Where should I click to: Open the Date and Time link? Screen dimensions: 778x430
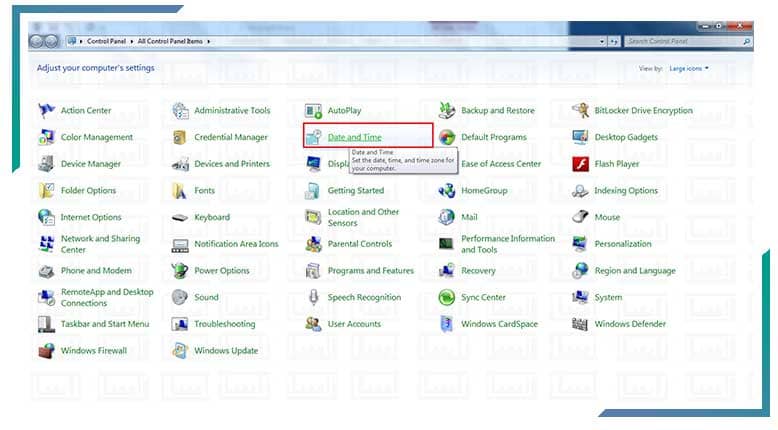[x=355, y=137]
